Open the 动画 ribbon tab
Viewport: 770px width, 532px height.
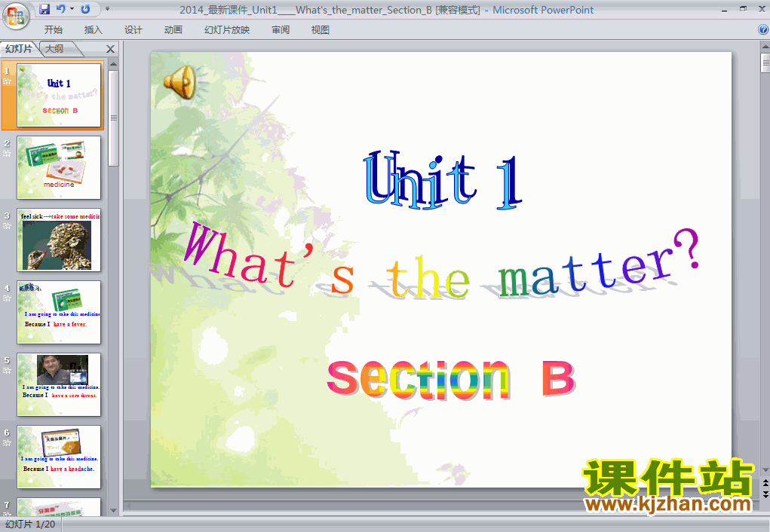[173, 30]
